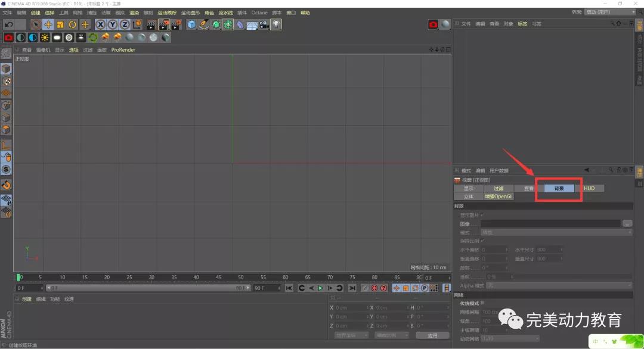644x349 pixels.
Task: Expand the 界面 layout dropdown
Action: coord(609,12)
